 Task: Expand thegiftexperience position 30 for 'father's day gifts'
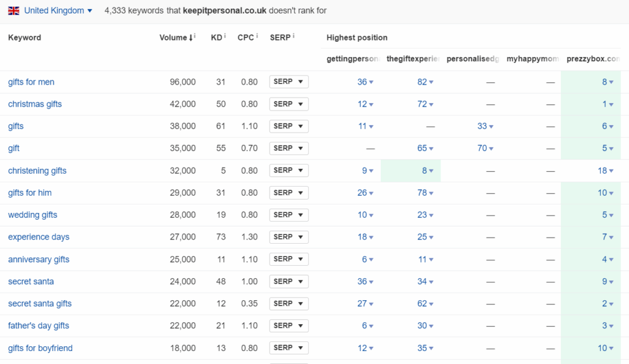click(425, 325)
